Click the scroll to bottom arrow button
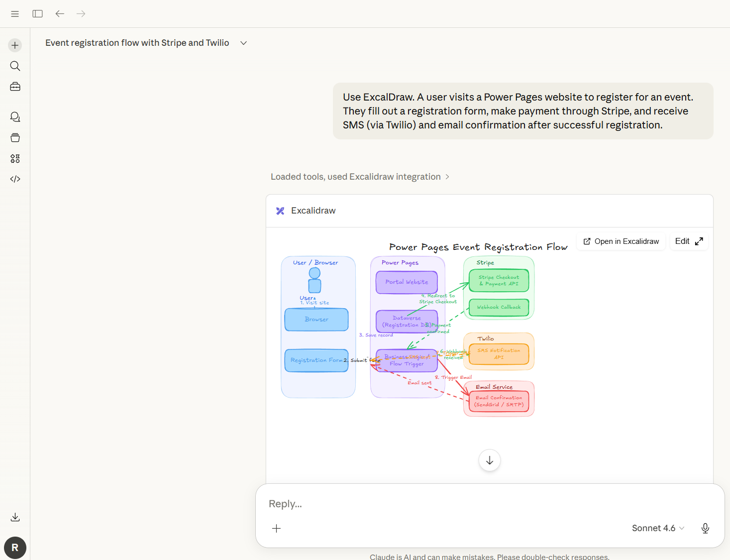This screenshot has width=730, height=560. point(489,460)
